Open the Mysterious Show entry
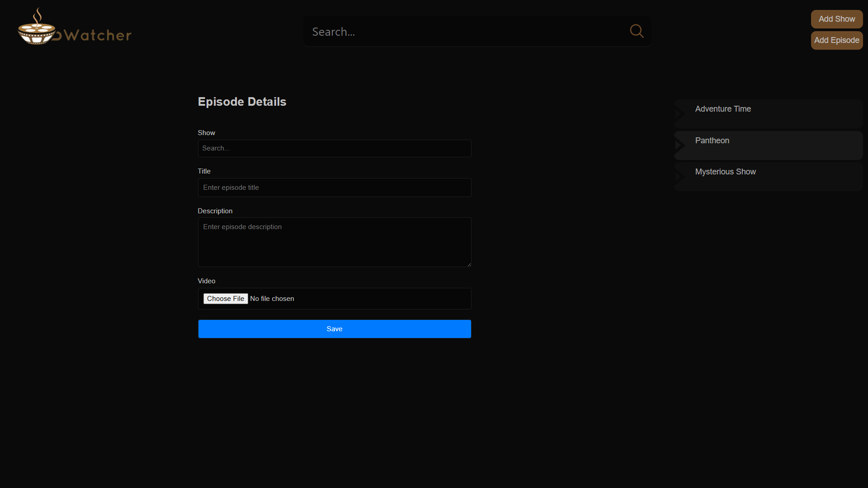This screenshot has width=868, height=488. (x=725, y=172)
